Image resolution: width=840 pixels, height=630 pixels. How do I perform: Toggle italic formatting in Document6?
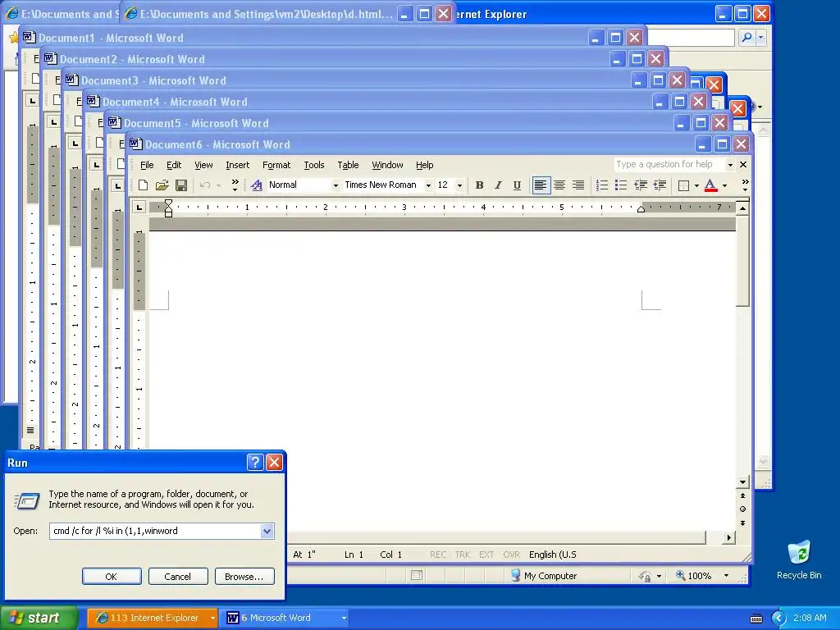coord(498,185)
